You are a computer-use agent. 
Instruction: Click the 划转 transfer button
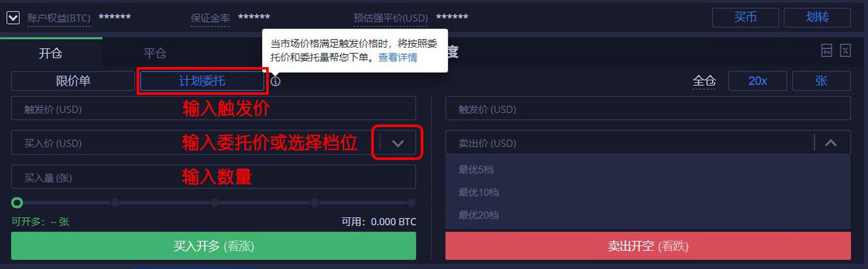[x=817, y=17]
